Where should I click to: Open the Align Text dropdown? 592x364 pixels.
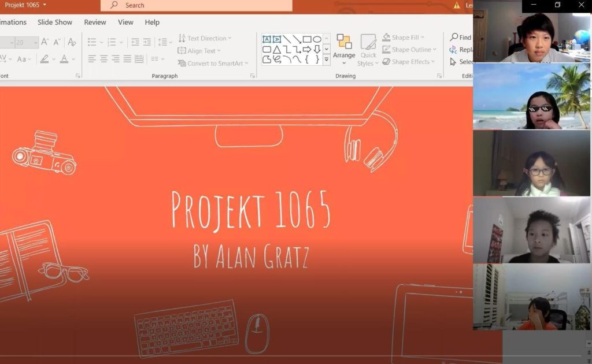(199, 50)
